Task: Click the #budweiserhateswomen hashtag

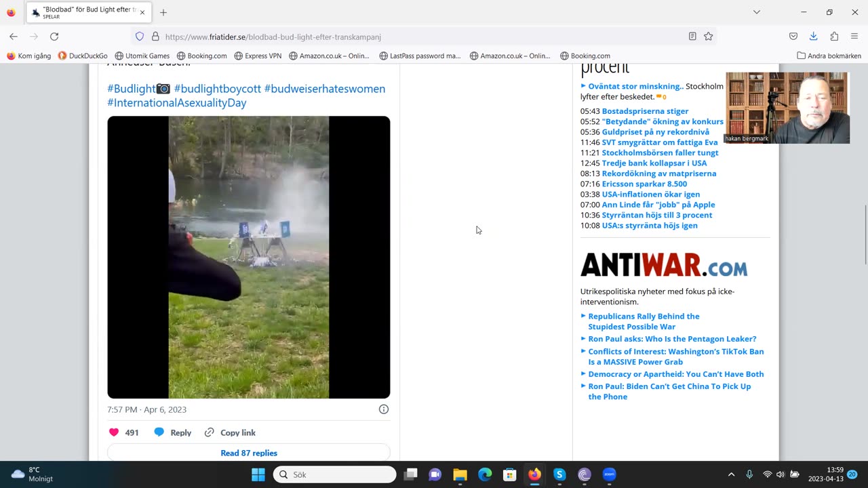Action: click(x=325, y=89)
